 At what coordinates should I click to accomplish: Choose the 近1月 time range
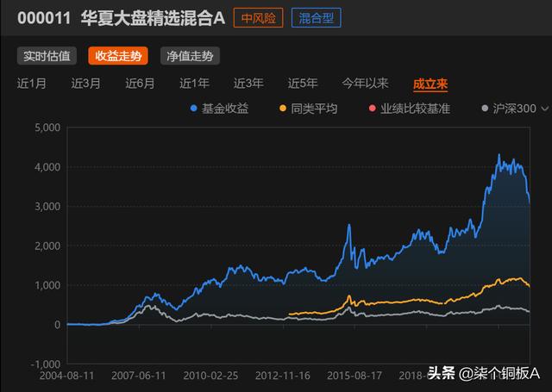click(x=32, y=84)
